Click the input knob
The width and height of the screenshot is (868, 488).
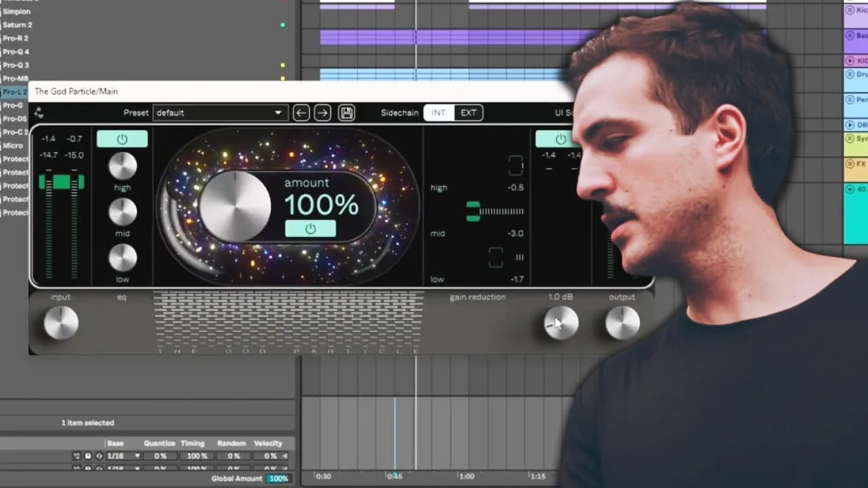click(61, 323)
